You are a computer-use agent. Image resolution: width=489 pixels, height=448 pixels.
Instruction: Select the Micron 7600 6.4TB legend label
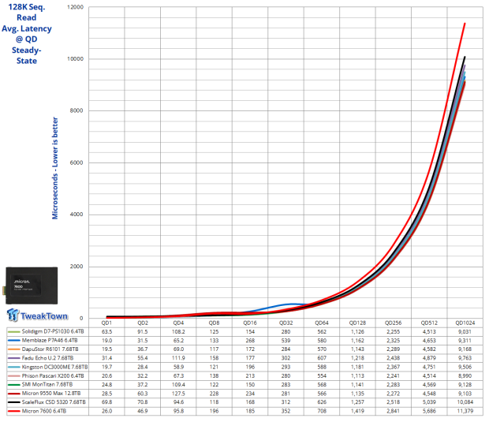click(44, 411)
